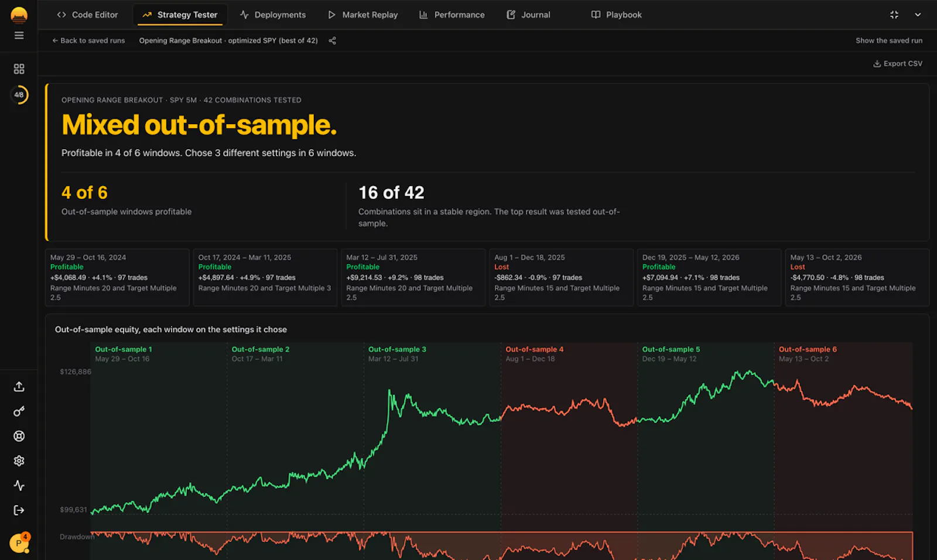
Task: Click Out-of-sample 1 chart label
Action: tap(124, 349)
